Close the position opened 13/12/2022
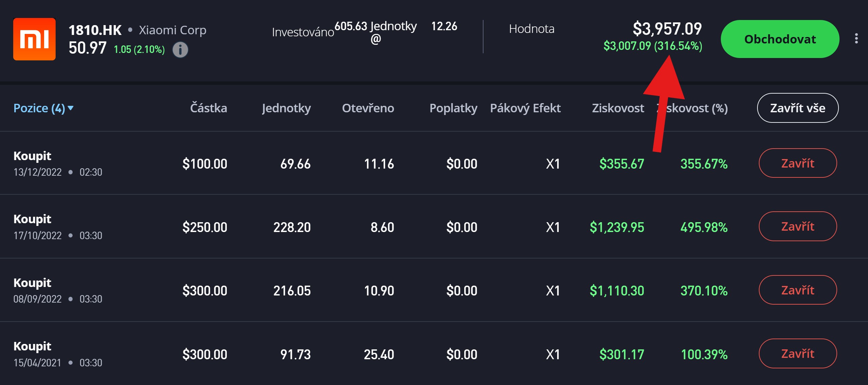 (797, 163)
